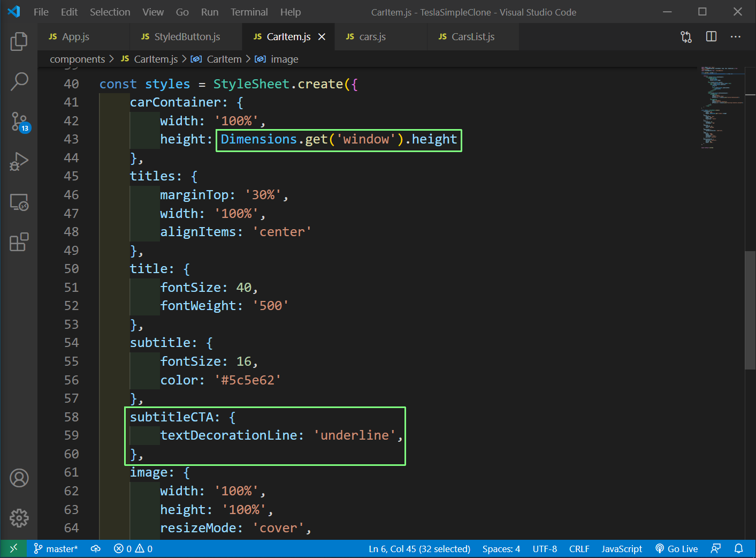Click the subtitleCTA key on line 58
The height and width of the screenshot is (558, 756).
[x=171, y=417]
